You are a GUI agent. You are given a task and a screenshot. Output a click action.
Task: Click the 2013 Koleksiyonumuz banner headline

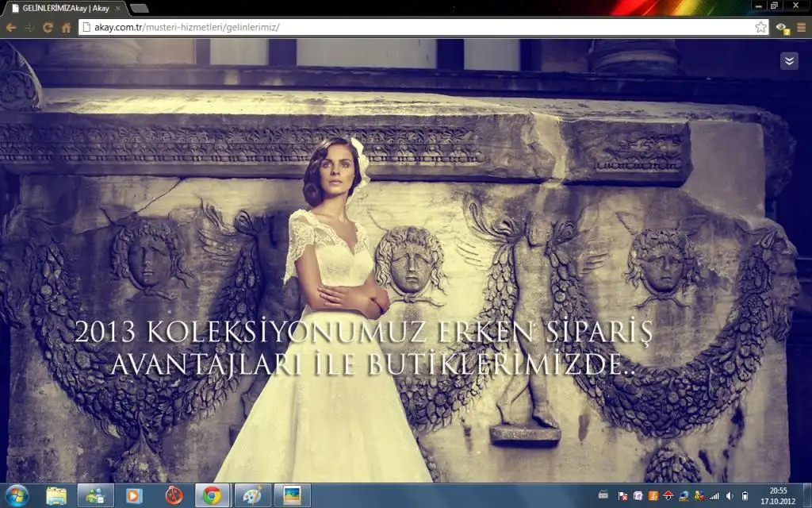click(364, 348)
